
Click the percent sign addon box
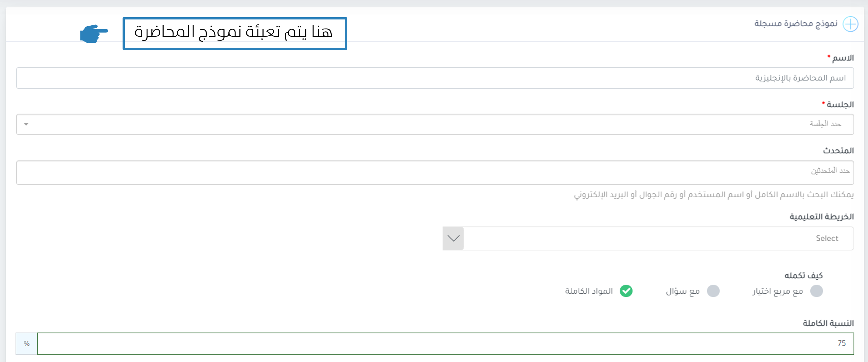[x=27, y=344]
